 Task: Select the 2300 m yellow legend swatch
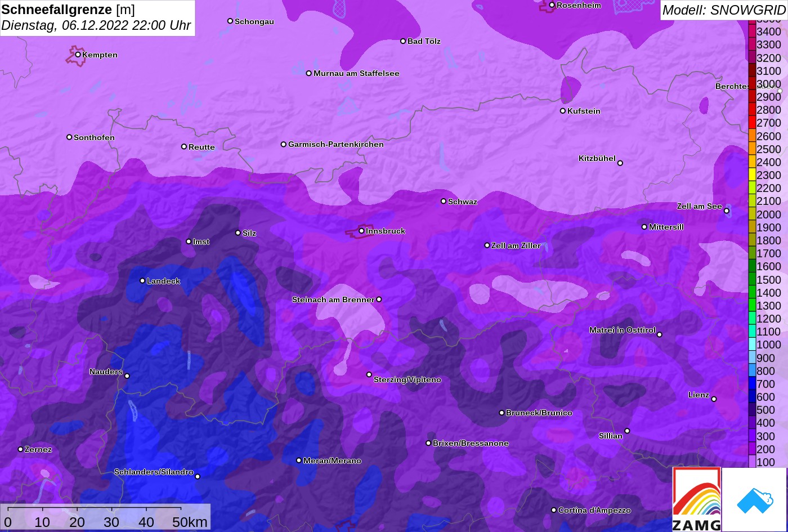coord(752,175)
